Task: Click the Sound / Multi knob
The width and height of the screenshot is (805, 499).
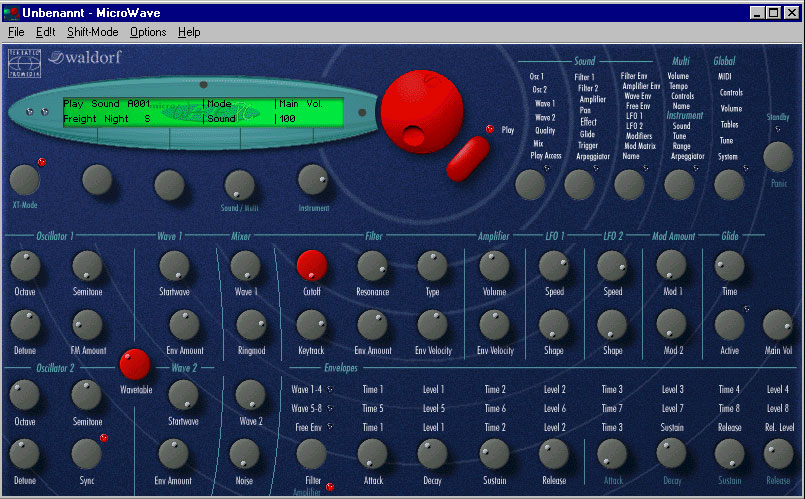Action: click(x=239, y=185)
